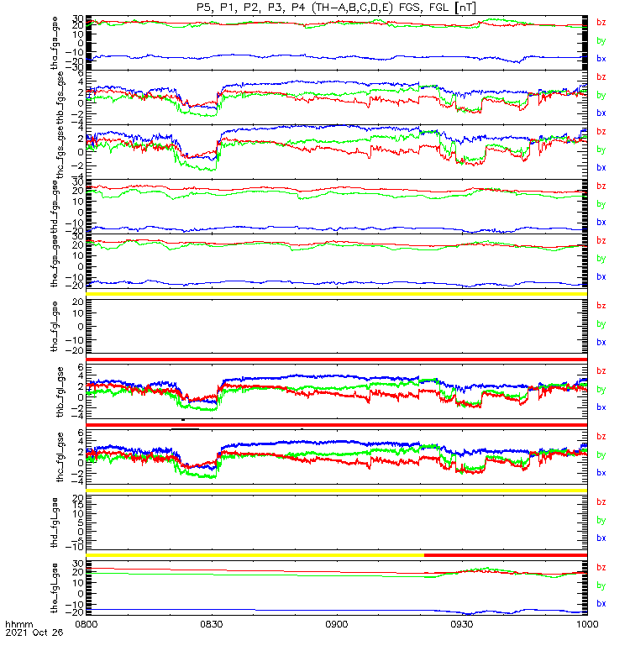Click the by legend of thc_fgl_gse panel
The height and width of the screenshot is (672, 630).
pyautogui.click(x=601, y=454)
